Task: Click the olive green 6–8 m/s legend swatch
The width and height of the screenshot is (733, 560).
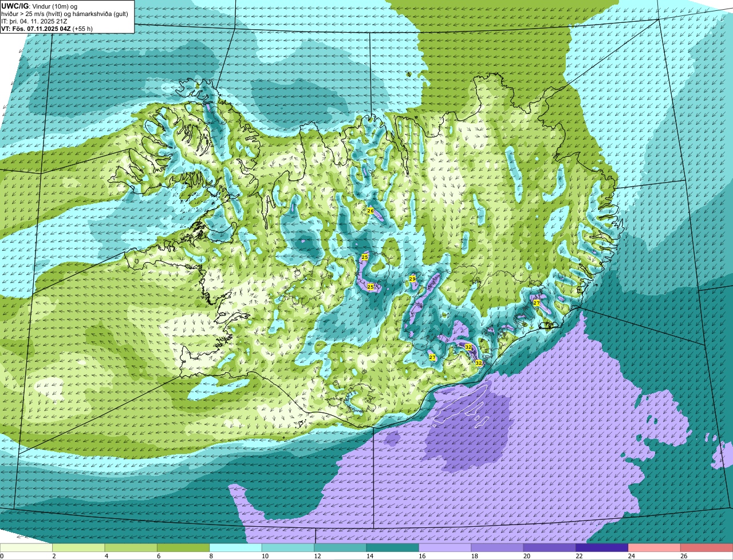Action: pos(183,548)
